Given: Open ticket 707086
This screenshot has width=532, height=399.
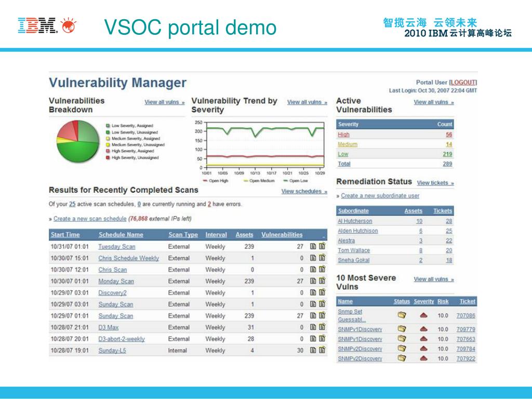Looking at the screenshot, I should [x=466, y=316].
